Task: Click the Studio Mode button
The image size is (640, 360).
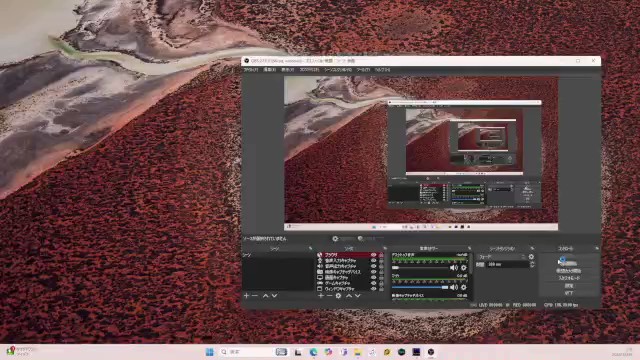Action: (569, 278)
